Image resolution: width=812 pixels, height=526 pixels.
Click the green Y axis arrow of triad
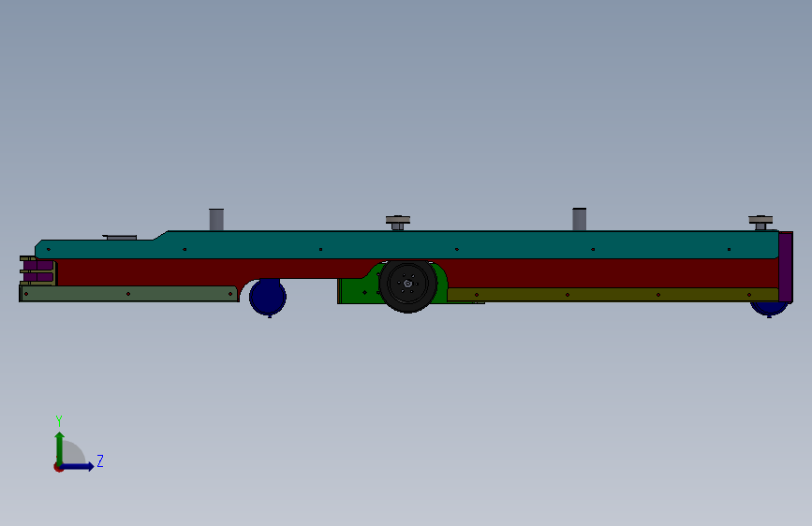point(60,447)
